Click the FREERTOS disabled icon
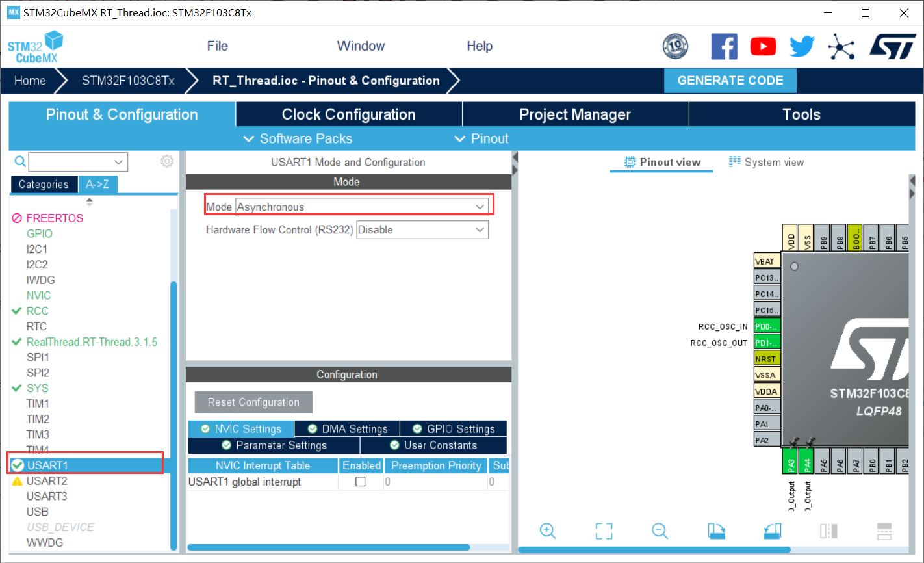 [18, 218]
